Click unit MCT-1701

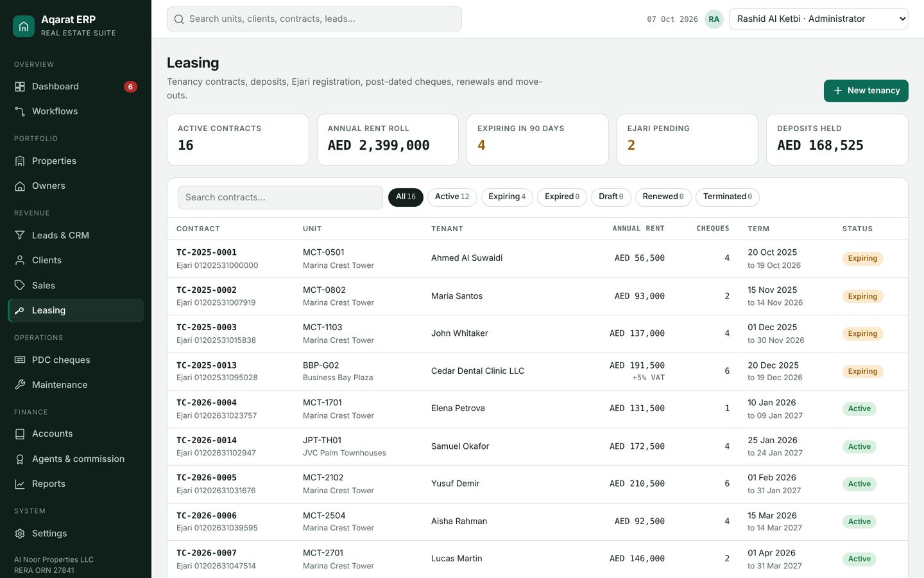point(323,403)
